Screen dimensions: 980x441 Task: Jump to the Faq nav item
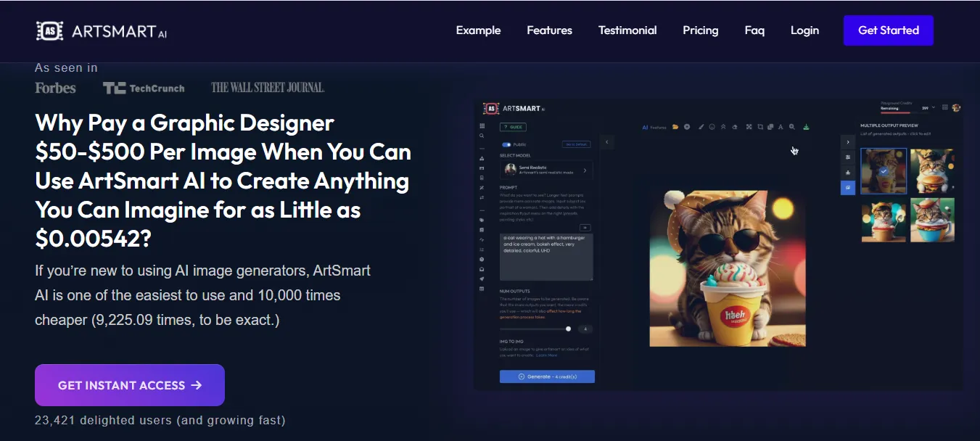pyautogui.click(x=754, y=30)
